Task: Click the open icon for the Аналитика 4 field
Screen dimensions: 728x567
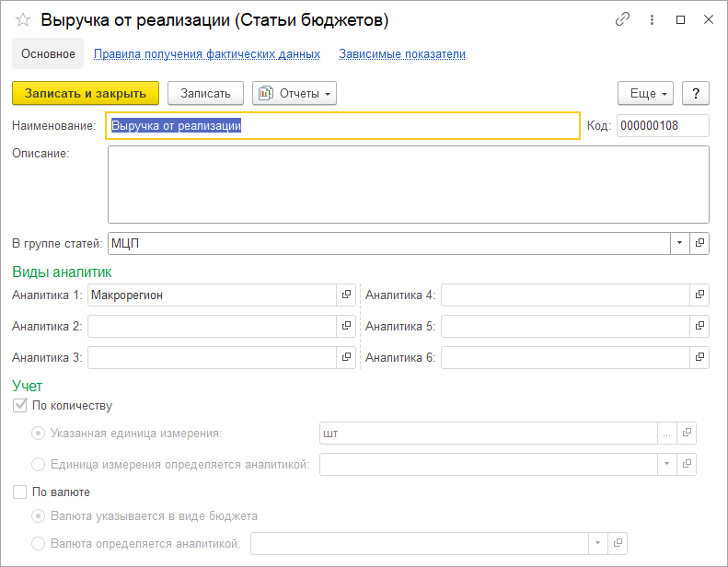Action: click(699, 295)
